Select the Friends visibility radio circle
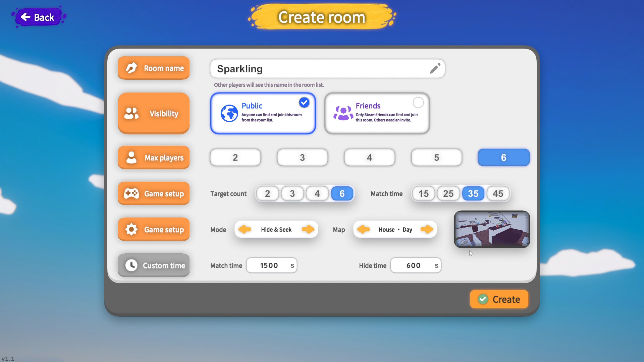Screen dimensions: 644x362 point(418,103)
